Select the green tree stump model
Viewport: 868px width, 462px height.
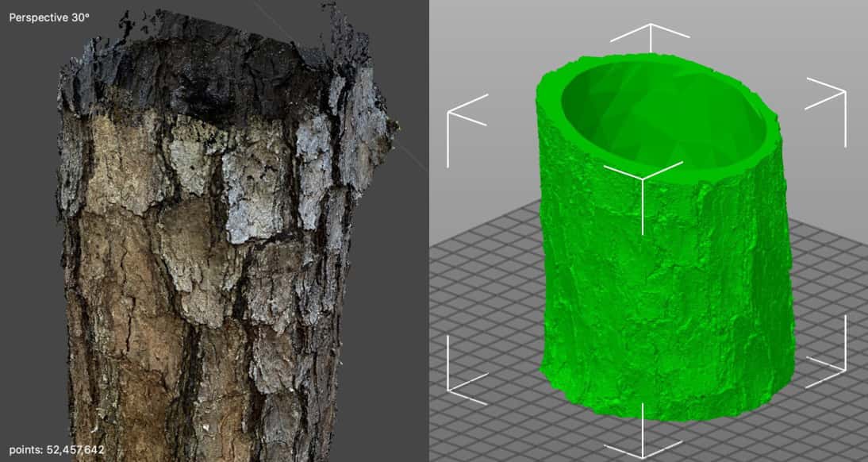pyautogui.click(x=666, y=237)
